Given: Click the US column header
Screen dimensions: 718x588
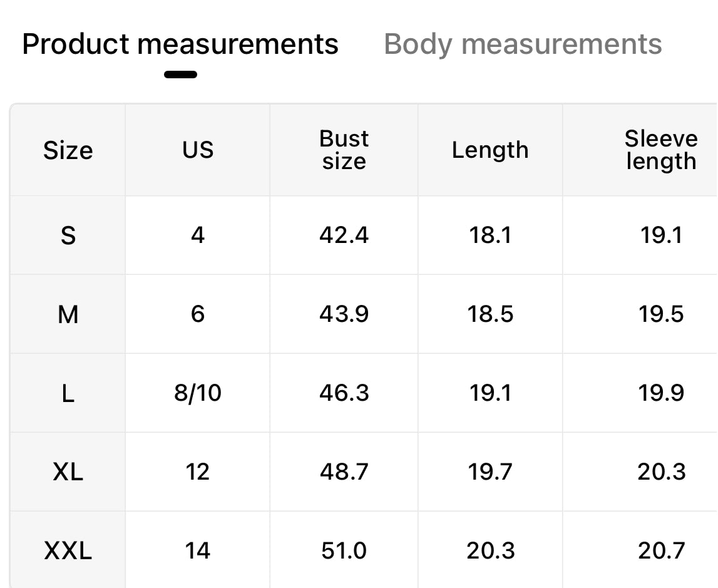Looking at the screenshot, I should pyautogui.click(x=198, y=150).
